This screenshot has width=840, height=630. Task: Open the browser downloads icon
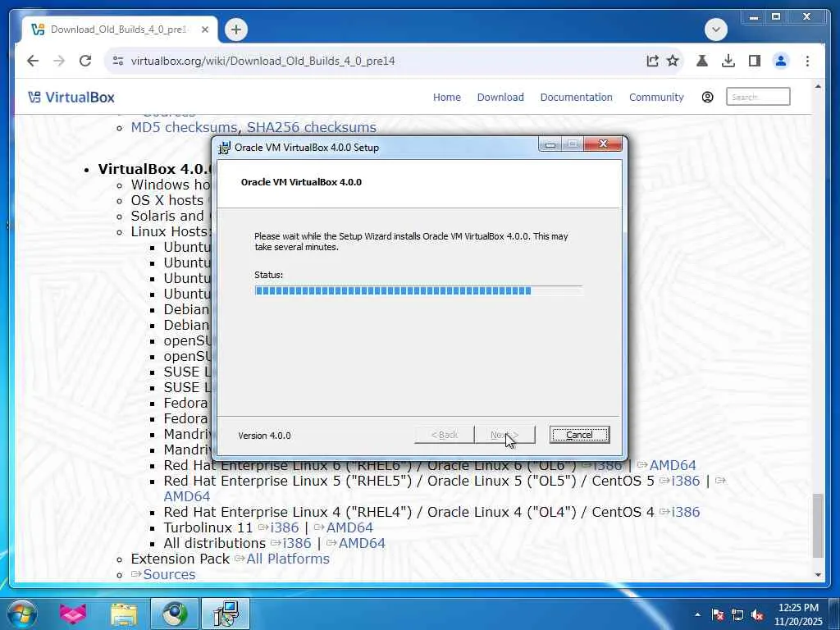728,61
